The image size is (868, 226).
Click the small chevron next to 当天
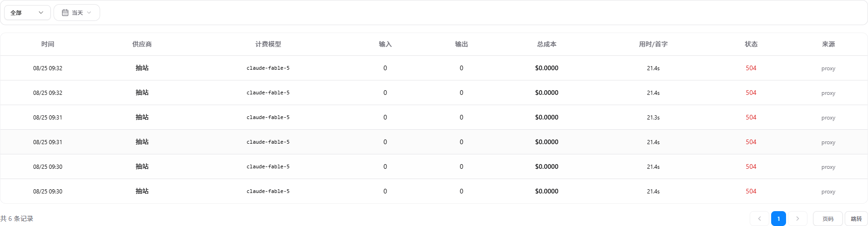tap(89, 13)
